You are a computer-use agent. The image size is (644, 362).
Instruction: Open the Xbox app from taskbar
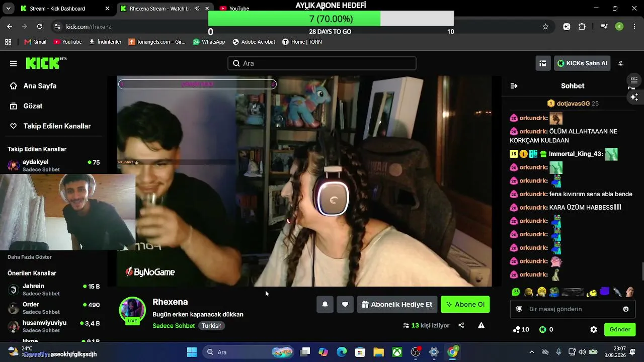click(x=397, y=352)
